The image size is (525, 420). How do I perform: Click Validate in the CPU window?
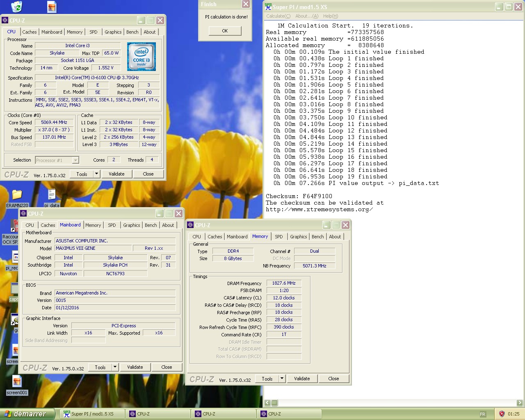[x=116, y=174]
